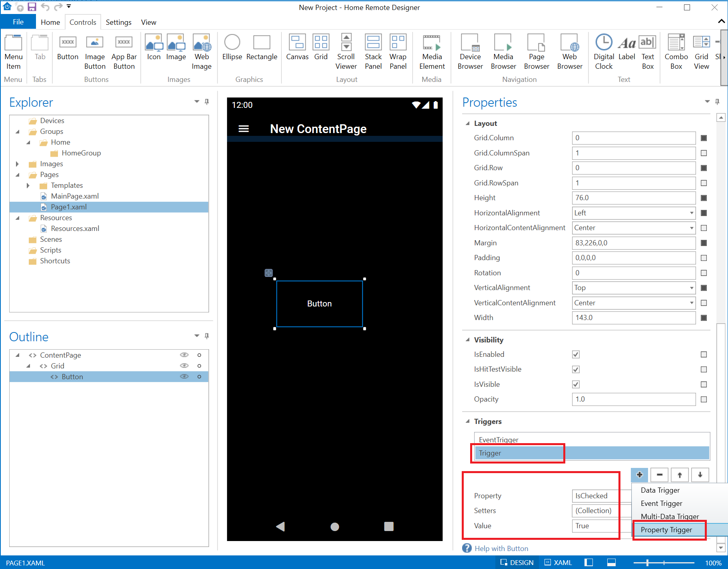The height and width of the screenshot is (569, 728).
Task: Expand the Images folder in Explorer
Action: tap(17, 164)
